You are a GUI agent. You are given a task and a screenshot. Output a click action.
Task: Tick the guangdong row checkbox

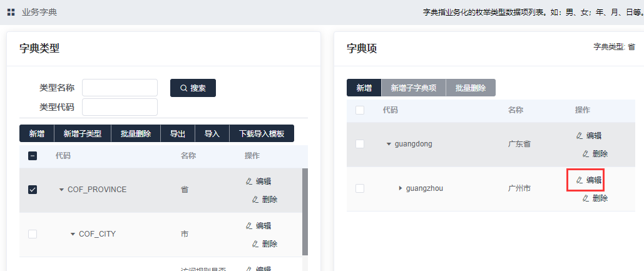[x=360, y=144]
